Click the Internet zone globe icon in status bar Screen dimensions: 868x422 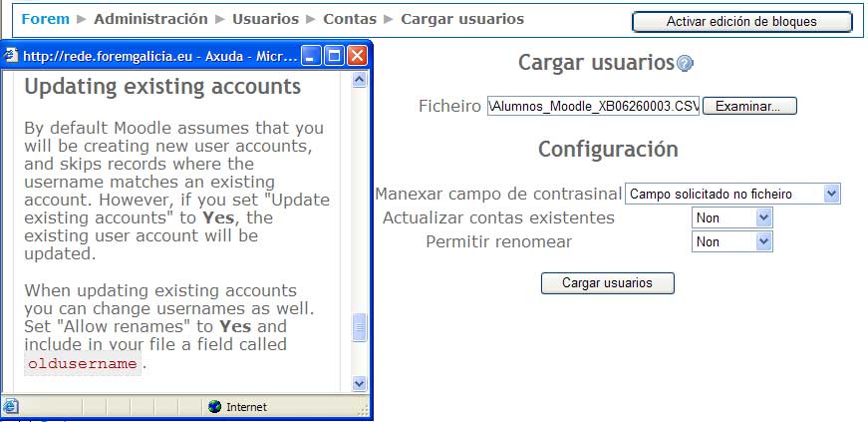point(214,407)
